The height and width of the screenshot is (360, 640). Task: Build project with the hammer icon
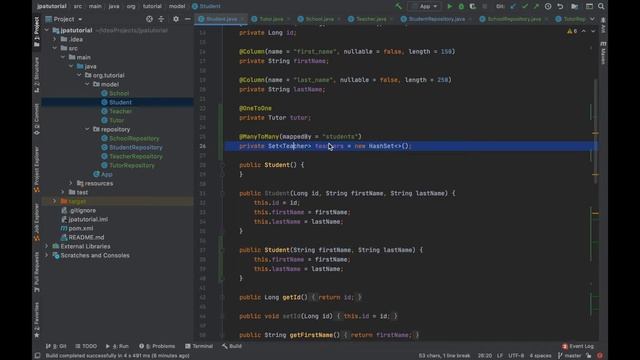coord(398,6)
